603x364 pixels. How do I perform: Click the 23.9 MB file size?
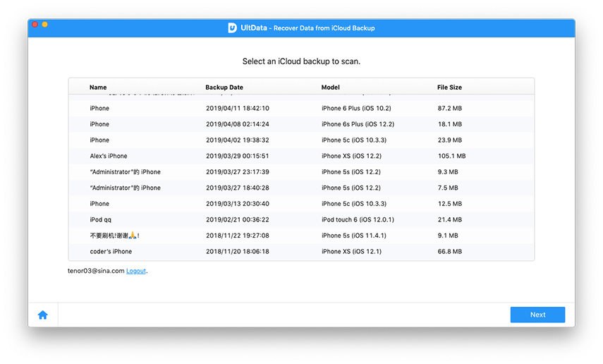coord(449,140)
